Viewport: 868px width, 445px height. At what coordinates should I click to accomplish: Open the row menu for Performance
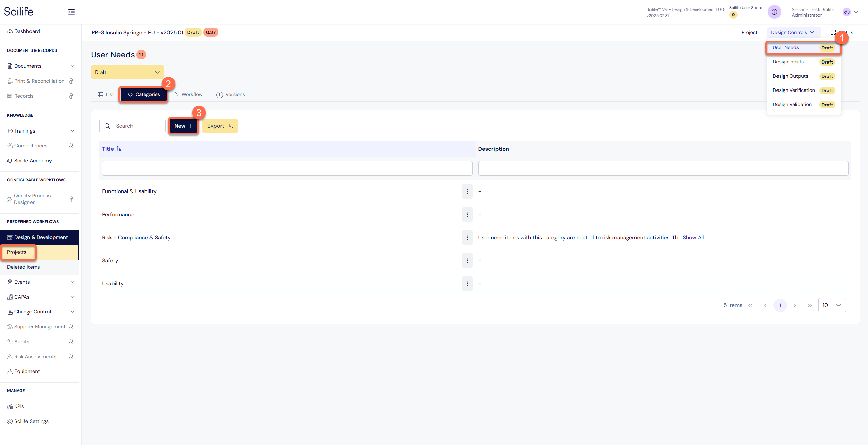(x=467, y=215)
